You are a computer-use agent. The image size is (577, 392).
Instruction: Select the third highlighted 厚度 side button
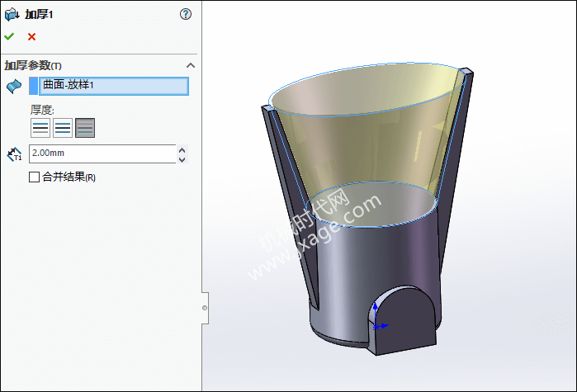pyautogui.click(x=85, y=127)
